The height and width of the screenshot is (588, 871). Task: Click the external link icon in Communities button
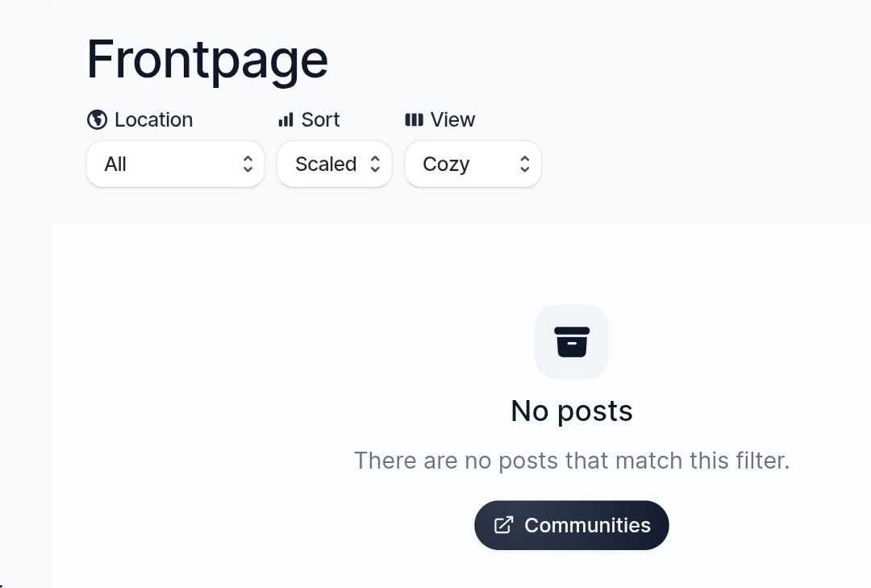(503, 525)
